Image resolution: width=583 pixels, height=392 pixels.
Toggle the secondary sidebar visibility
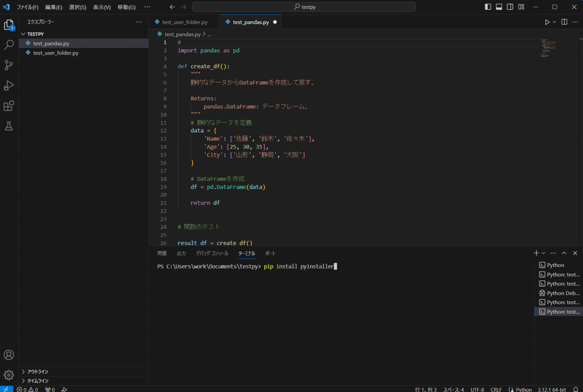click(x=510, y=7)
